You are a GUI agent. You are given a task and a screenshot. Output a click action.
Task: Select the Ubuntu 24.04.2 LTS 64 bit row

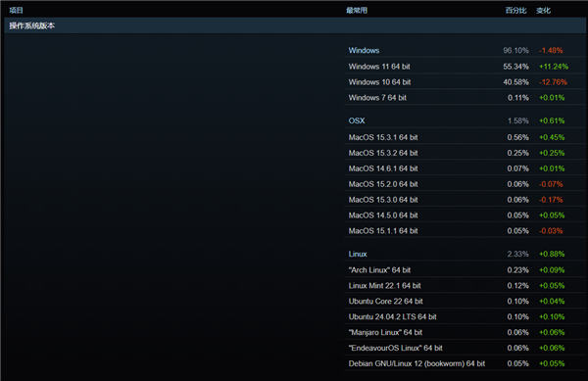click(465, 317)
